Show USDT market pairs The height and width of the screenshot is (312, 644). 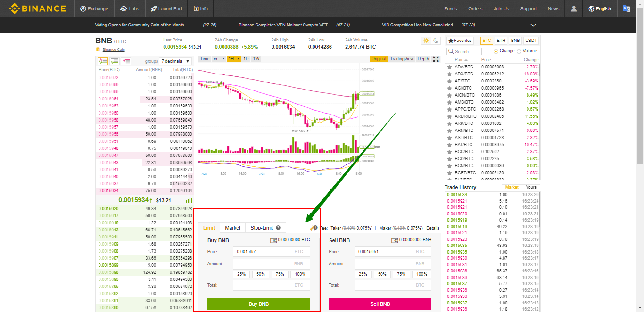tap(531, 41)
